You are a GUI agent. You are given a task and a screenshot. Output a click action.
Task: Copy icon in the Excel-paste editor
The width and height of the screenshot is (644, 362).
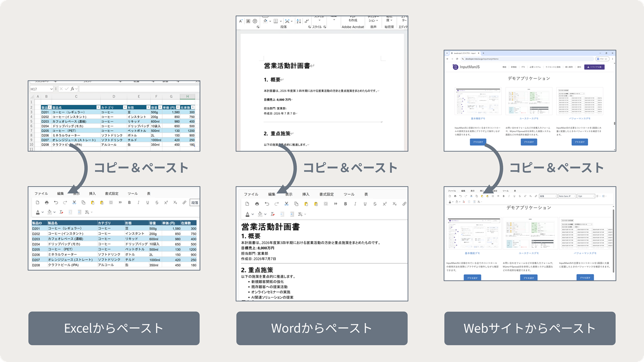[83, 203]
